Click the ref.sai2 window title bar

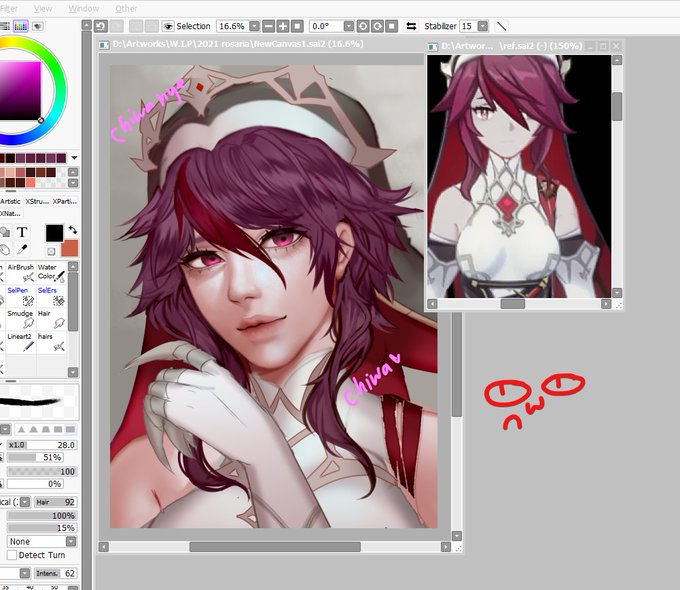coord(512,46)
